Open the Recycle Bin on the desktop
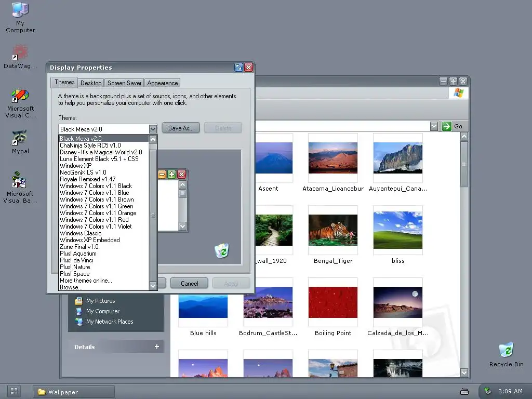532x399 pixels. point(506,354)
